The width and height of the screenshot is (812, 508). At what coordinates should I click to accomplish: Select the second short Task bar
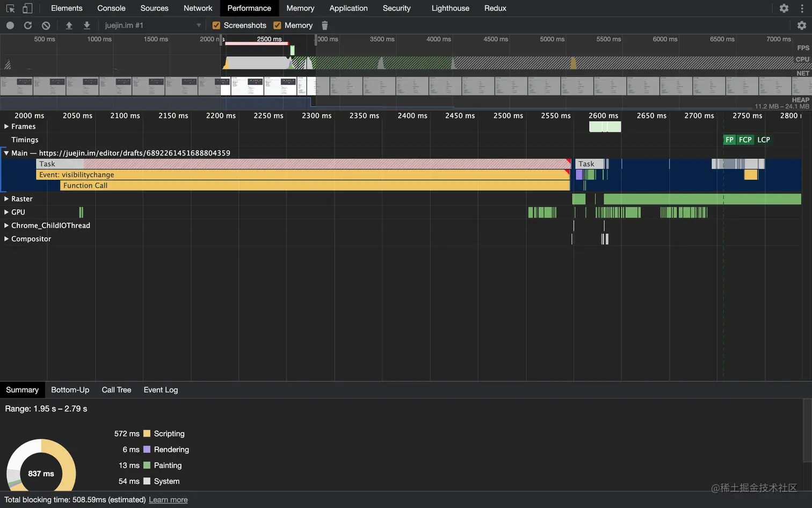coord(590,164)
